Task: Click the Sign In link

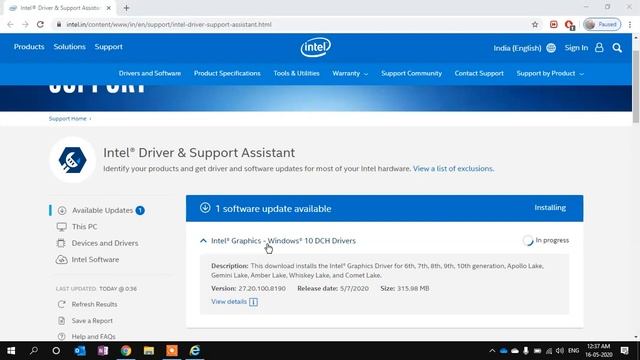Action: (x=576, y=48)
